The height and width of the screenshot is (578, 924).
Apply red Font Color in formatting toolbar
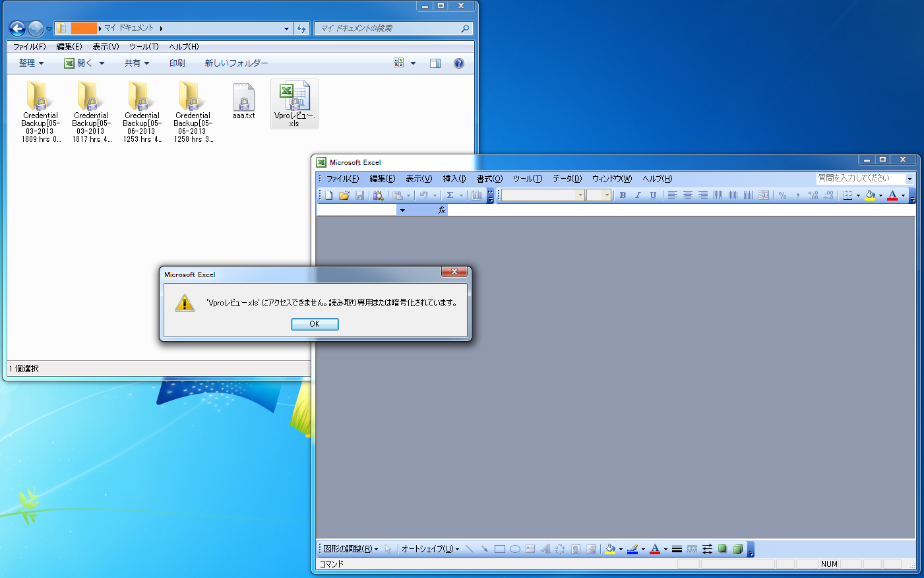[892, 195]
